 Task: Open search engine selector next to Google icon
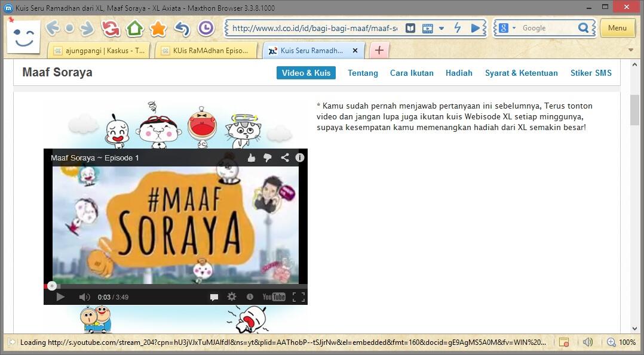tap(514, 28)
